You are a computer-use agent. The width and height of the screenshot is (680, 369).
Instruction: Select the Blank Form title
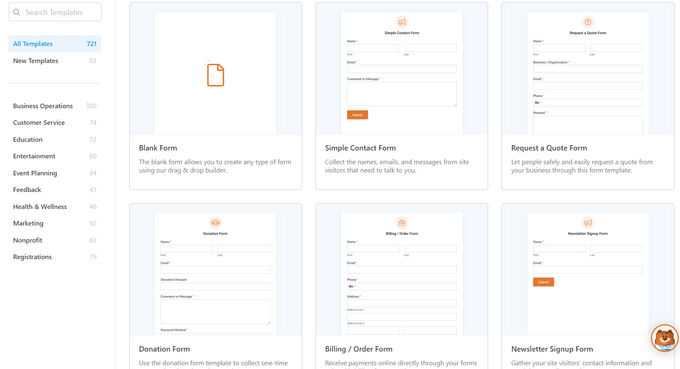pos(158,148)
